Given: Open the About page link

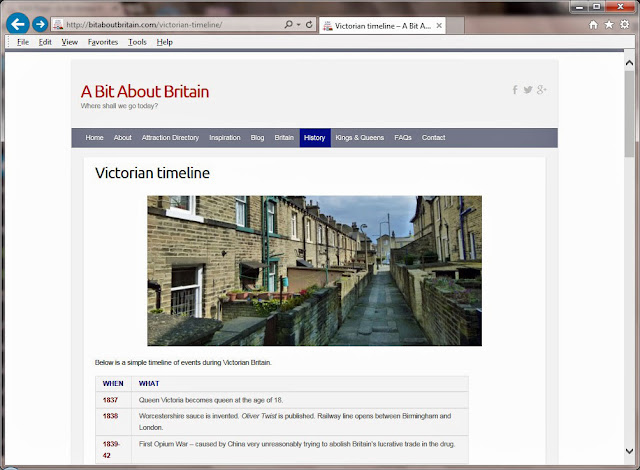Looking at the screenshot, I should (x=122, y=138).
